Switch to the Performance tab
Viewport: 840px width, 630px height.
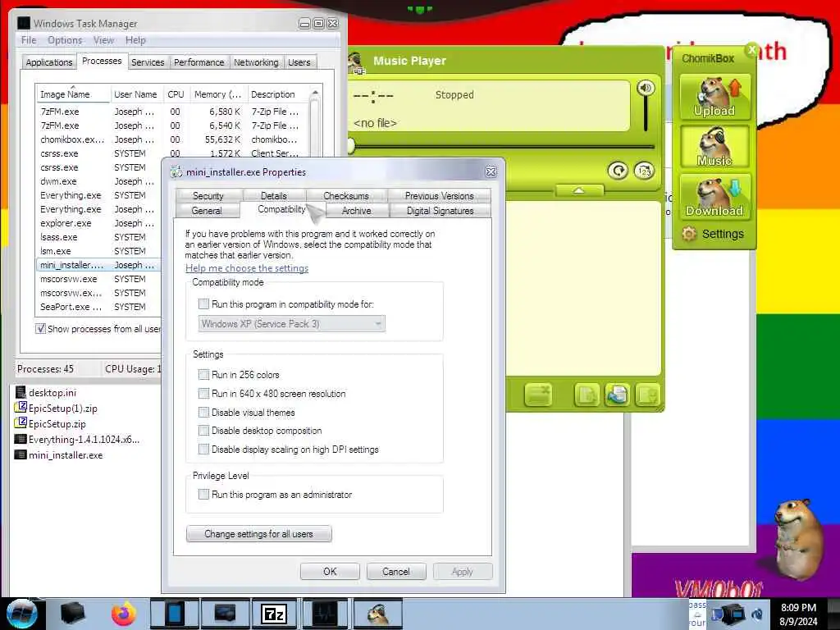(199, 62)
